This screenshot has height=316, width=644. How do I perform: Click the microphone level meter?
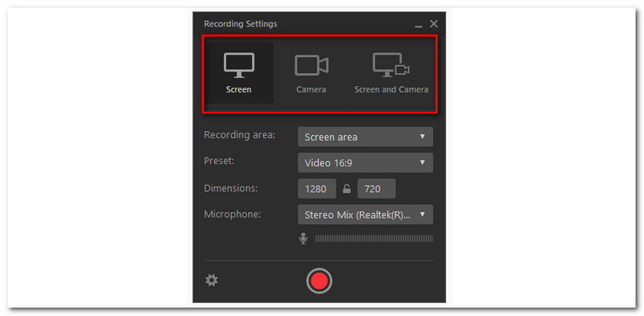(374, 239)
